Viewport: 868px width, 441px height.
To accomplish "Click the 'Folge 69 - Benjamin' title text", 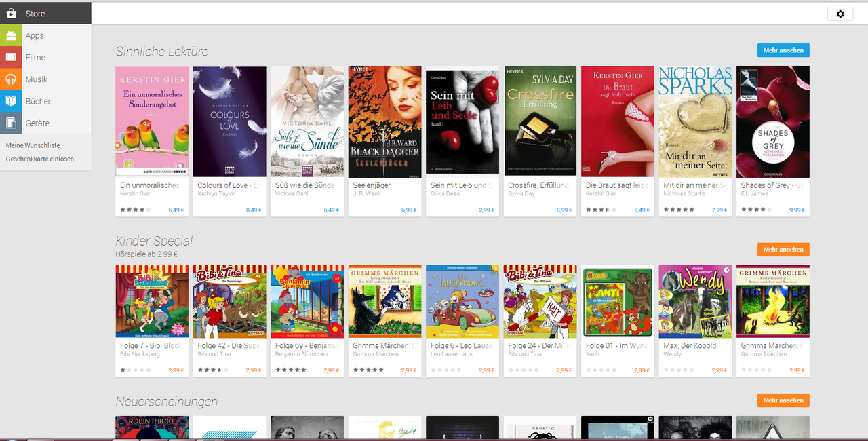I will (x=307, y=345).
